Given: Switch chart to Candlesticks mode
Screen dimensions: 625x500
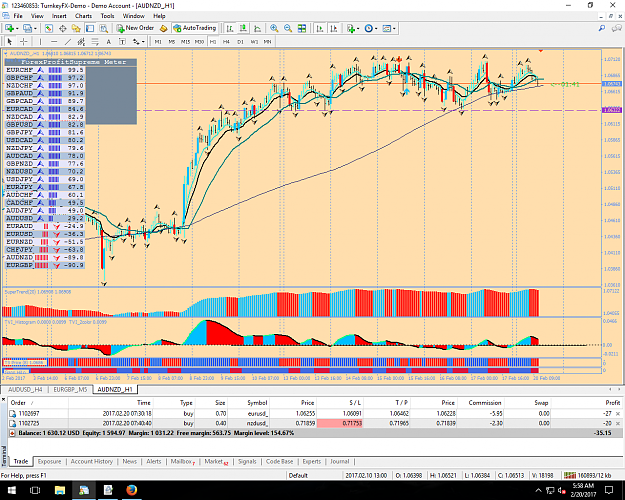Looking at the screenshot, I should pyautogui.click(x=243, y=28).
